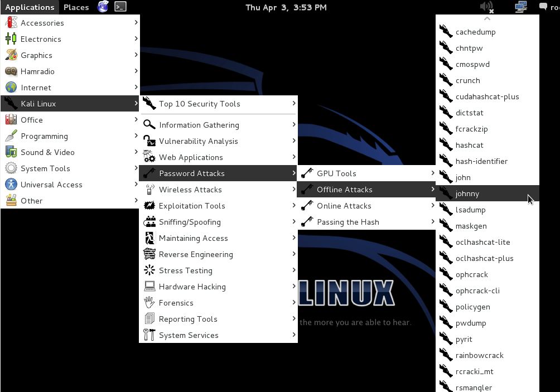Click the date and time clock
The width and height of the screenshot is (560, 392).
click(286, 7)
